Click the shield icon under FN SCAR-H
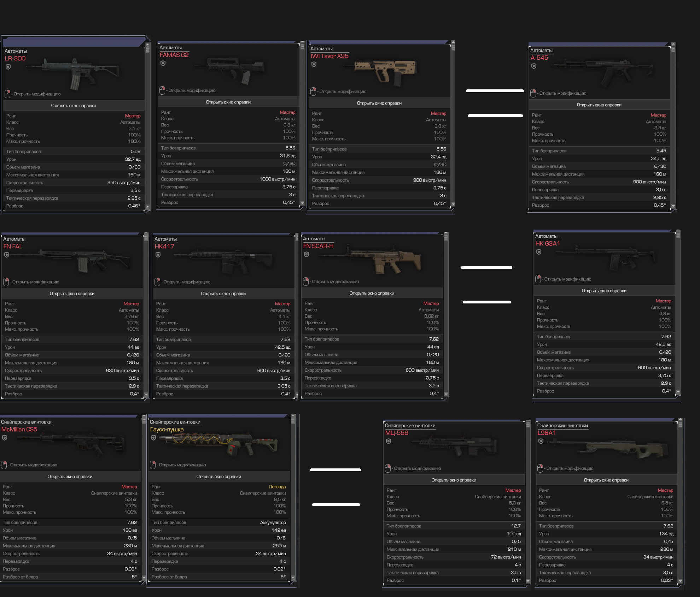 click(307, 254)
